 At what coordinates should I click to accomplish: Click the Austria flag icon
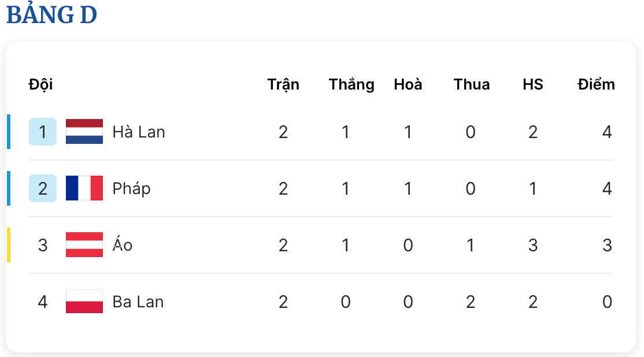[x=84, y=244]
